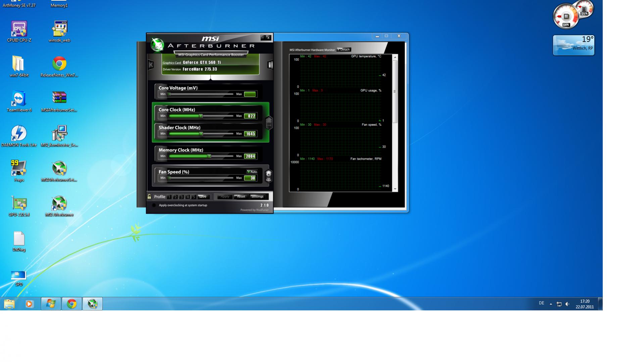Click the profile lock icon
644x362 pixels.
[x=149, y=197]
